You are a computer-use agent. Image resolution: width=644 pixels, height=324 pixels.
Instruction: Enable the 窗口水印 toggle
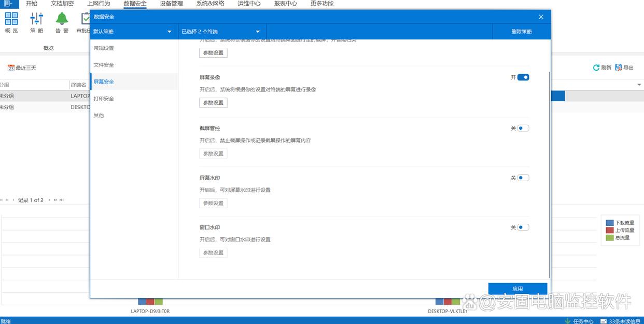point(523,227)
